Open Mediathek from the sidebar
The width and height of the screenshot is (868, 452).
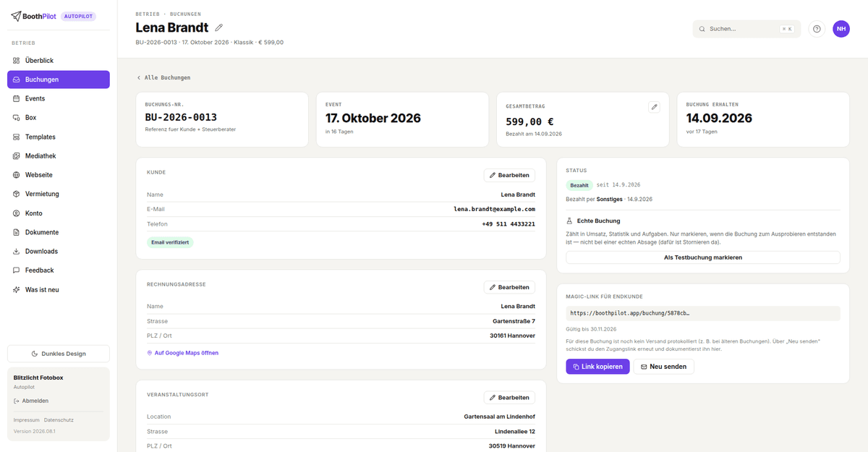point(59,155)
